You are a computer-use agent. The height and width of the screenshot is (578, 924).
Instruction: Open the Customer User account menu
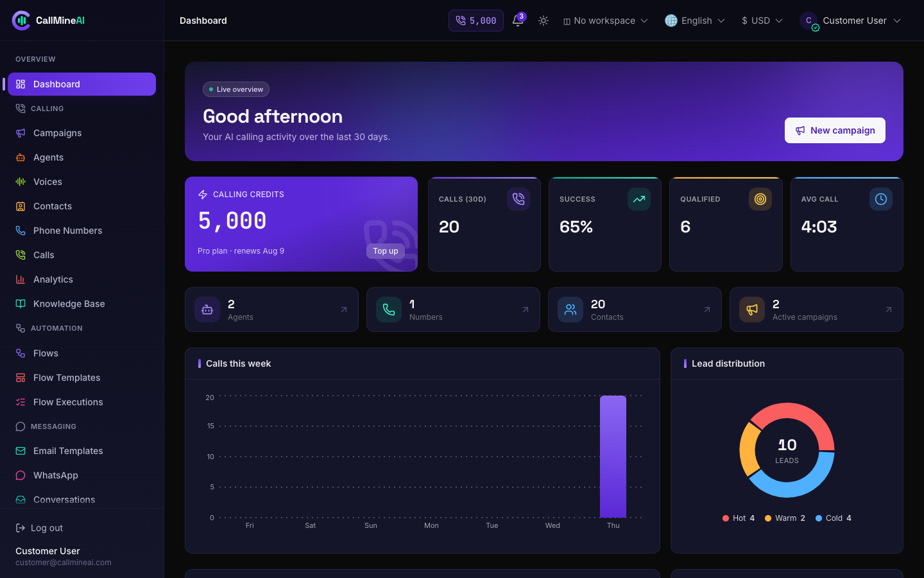point(851,21)
